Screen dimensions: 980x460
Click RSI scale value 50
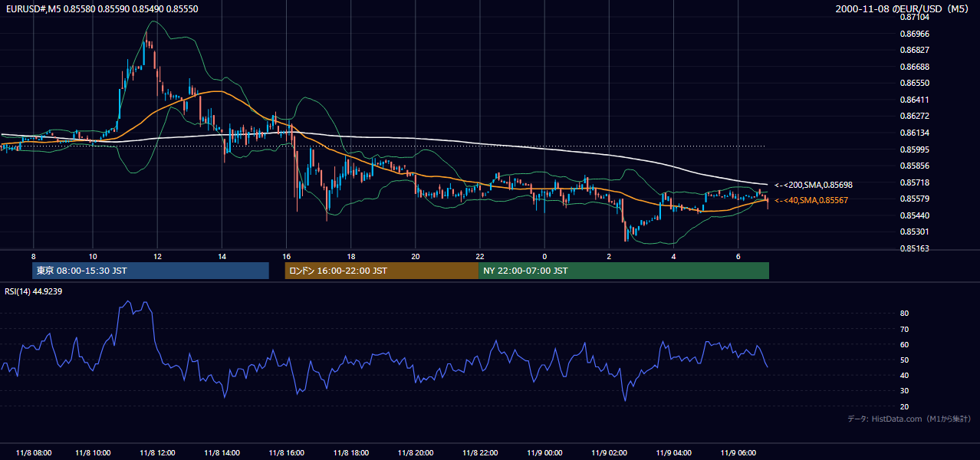coord(905,360)
